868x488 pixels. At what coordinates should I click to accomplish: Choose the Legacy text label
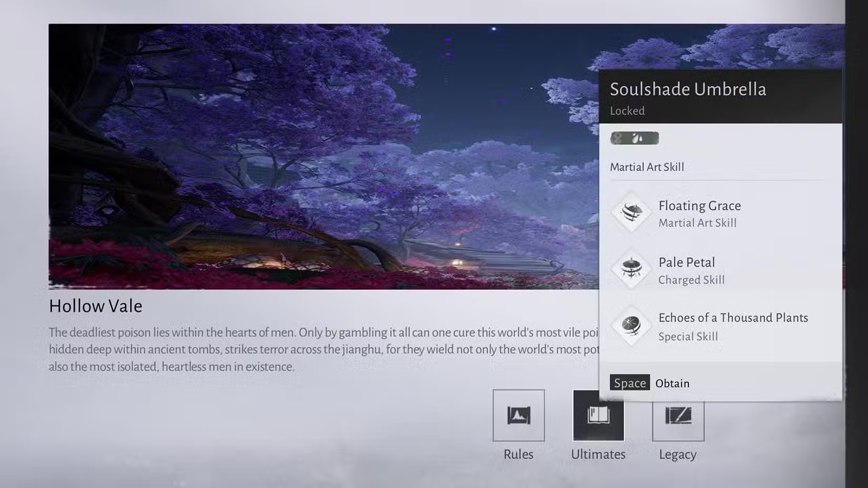pos(678,454)
